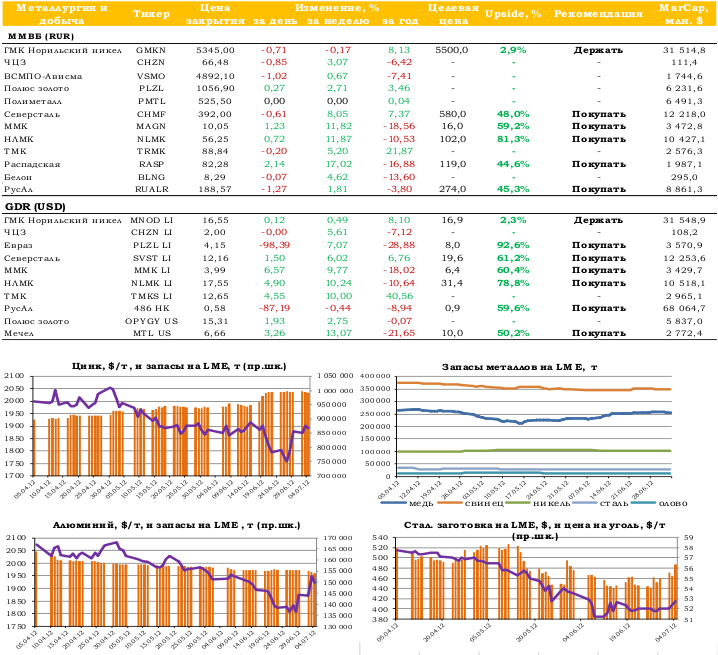Image resolution: width=718 pixels, height=655 pixels.
Task: Click the 'Цинк, $/т, и запасы на LME' chart title
Action: pos(179,366)
